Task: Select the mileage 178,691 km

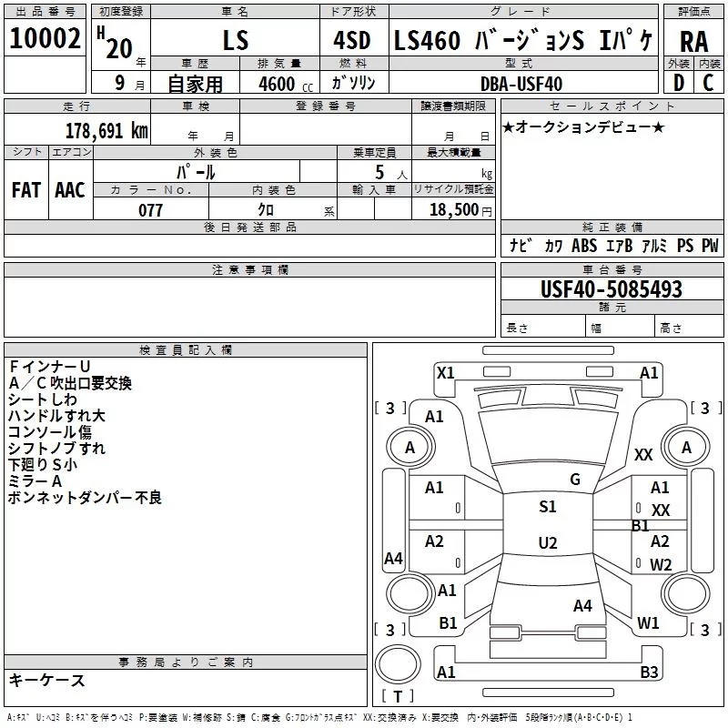Action: tap(106, 131)
